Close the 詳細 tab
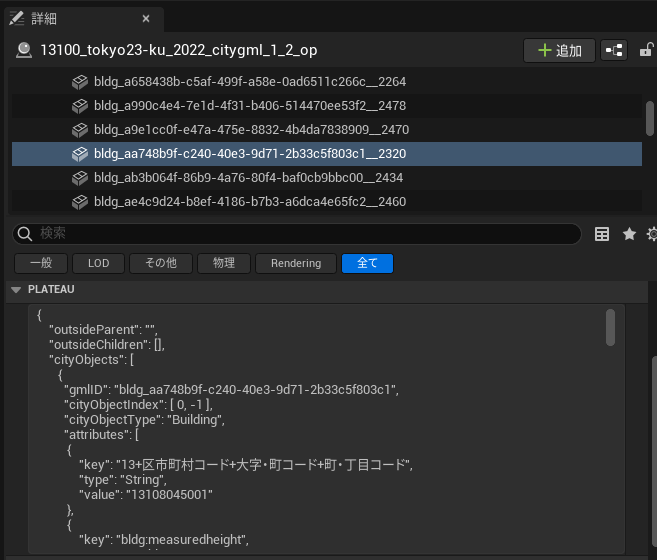 (x=146, y=18)
